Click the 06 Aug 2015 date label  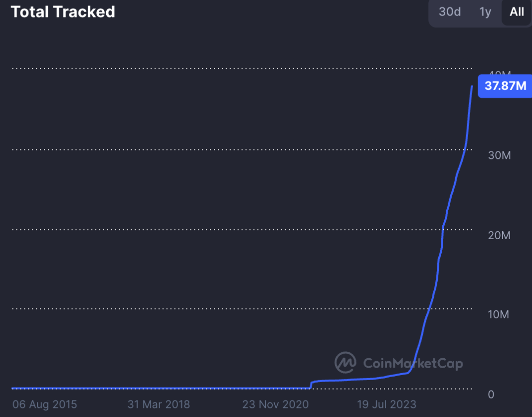[45, 404]
